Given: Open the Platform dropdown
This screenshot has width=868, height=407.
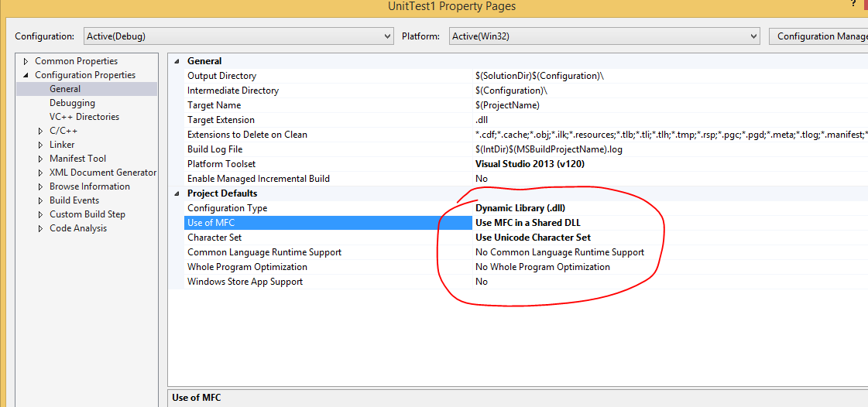Looking at the screenshot, I should coord(753,36).
